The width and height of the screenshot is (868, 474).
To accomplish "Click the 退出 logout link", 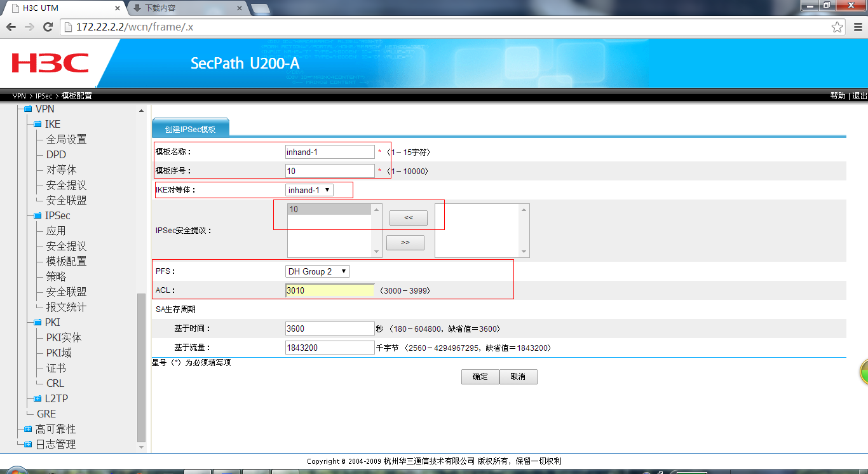I will click(860, 95).
